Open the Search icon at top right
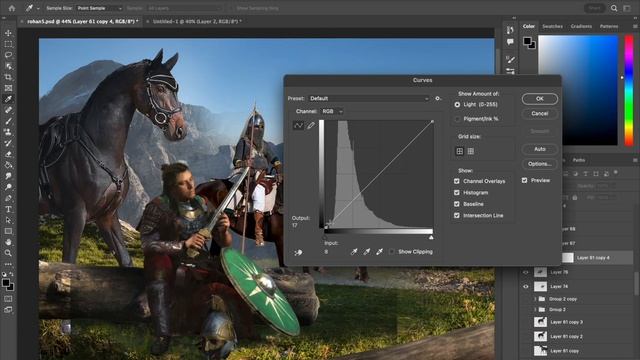 point(614,8)
